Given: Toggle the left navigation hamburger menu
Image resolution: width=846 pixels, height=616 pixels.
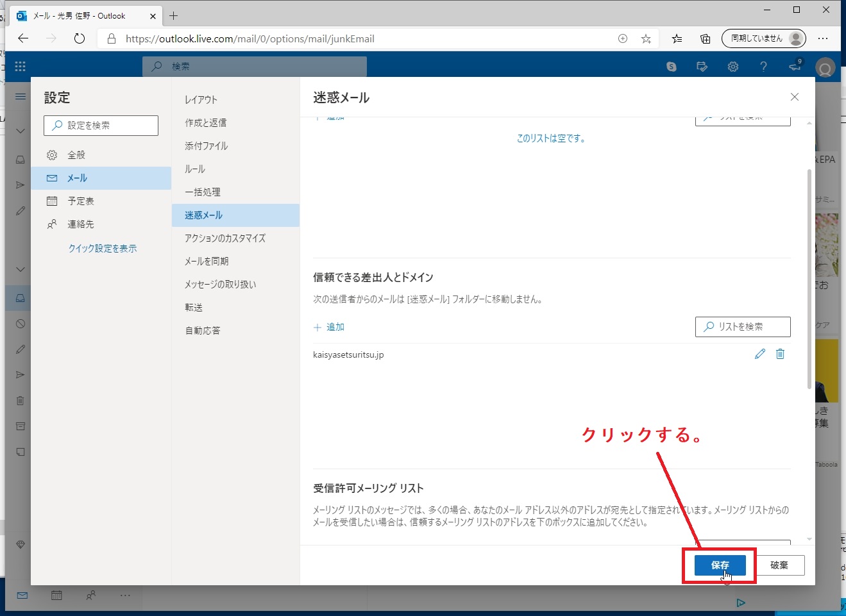Looking at the screenshot, I should click(x=19, y=96).
